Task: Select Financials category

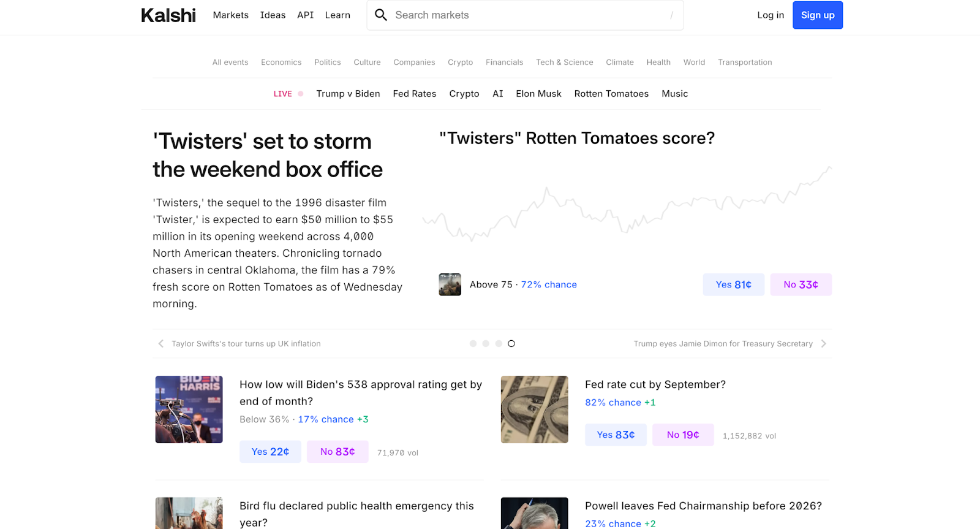Action: tap(504, 63)
